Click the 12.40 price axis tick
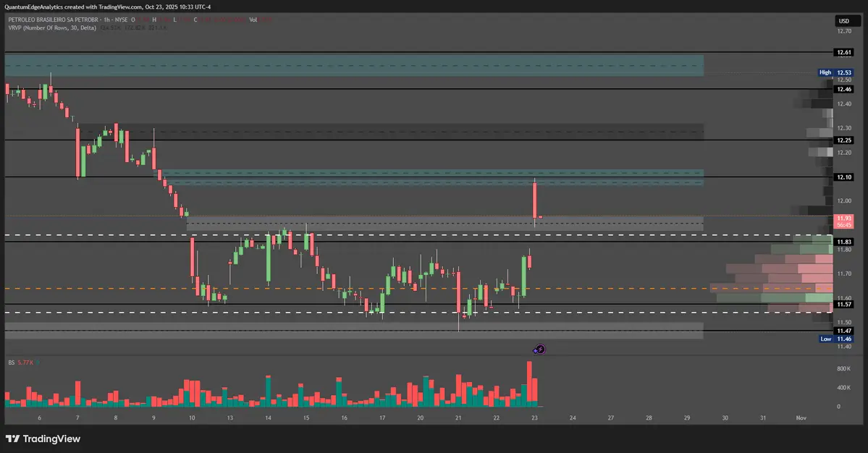Viewport: 868px width, 453px height. tap(844, 104)
